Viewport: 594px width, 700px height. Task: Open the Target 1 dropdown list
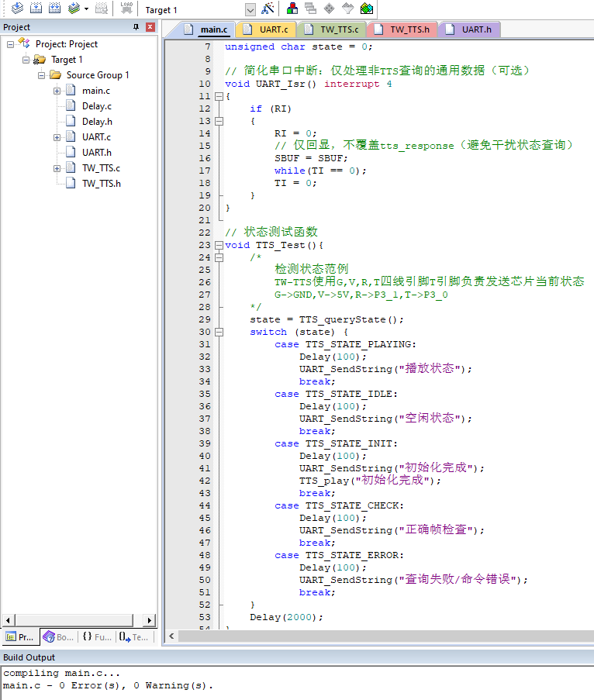(x=250, y=10)
